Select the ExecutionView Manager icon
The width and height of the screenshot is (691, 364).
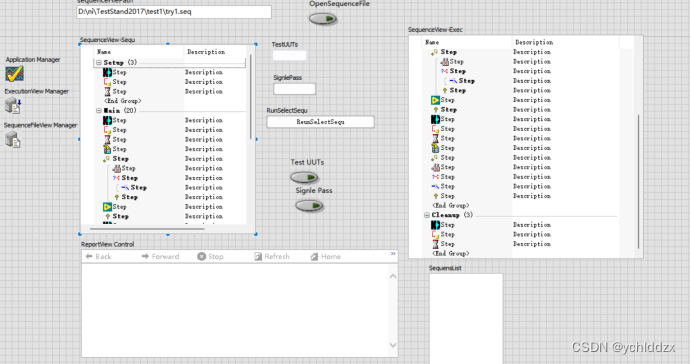point(13,106)
